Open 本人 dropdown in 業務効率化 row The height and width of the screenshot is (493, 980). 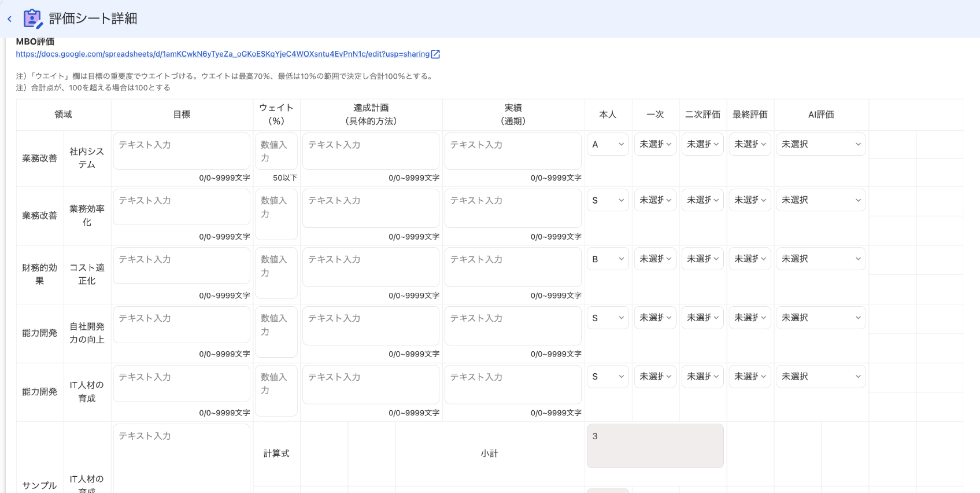[608, 200]
